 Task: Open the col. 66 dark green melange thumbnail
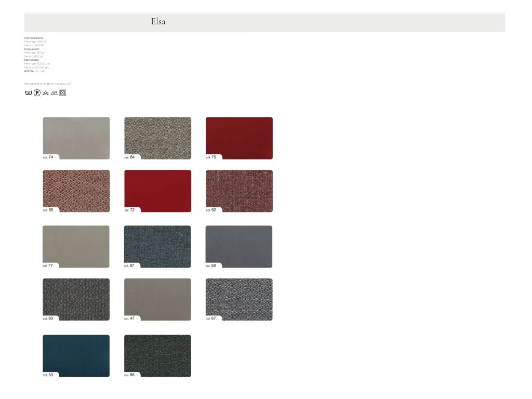point(157,355)
